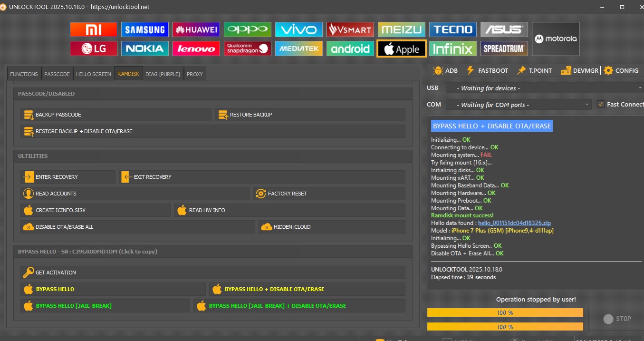Click green BYPASS HELLO [JAIL-BREAK] button
The width and height of the screenshot is (644, 341).
[x=105, y=306]
